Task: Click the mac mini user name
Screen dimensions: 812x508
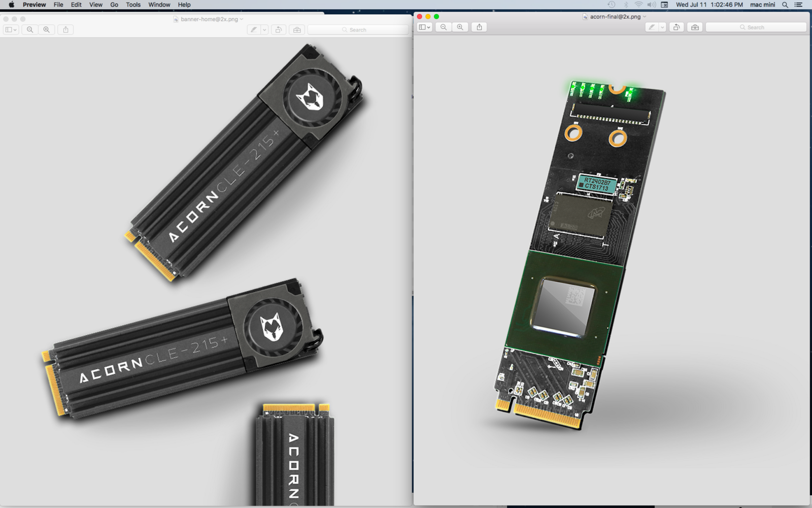Action: [x=763, y=5]
